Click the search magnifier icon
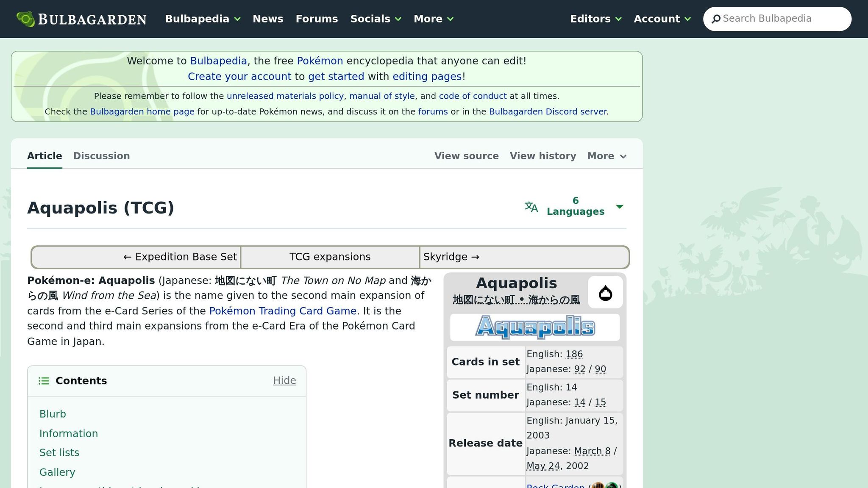Screen dimensions: 868x488 click(716, 19)
